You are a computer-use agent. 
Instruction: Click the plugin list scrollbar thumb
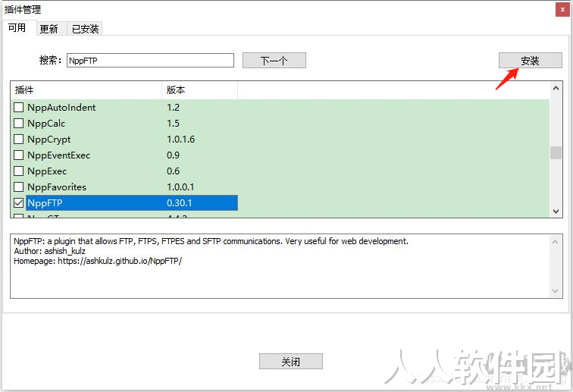[x=556, y=153]
